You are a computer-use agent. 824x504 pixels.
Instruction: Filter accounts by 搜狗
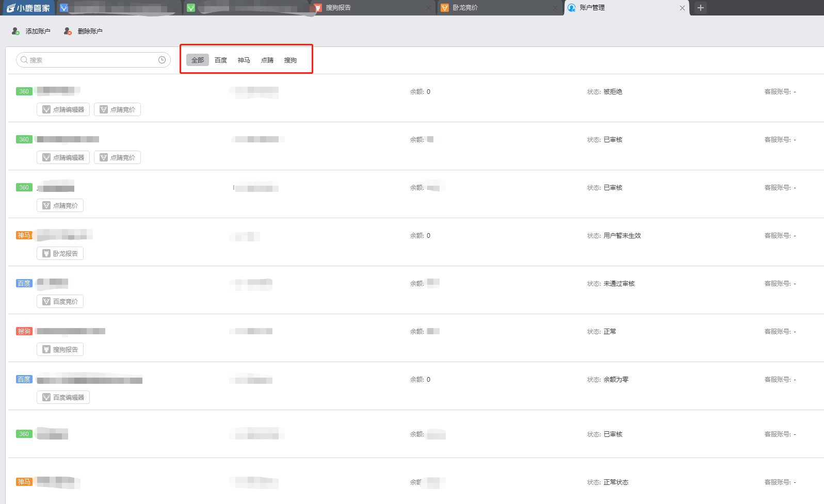(x=290, y=60)
